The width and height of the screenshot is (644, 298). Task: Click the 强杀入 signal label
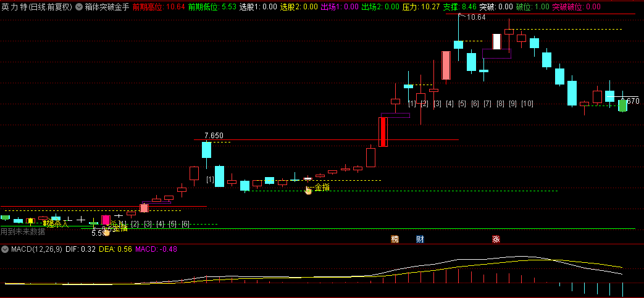[x=58, y=224]
